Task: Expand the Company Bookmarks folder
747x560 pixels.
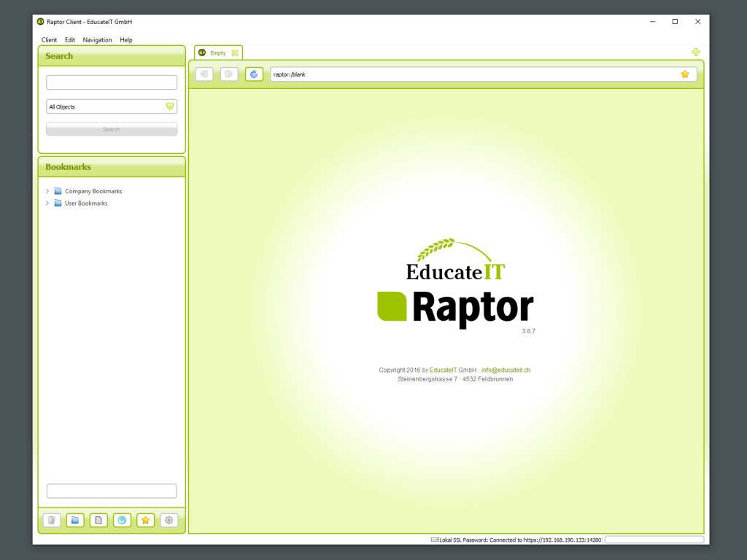Action: [x=47, y=191]
